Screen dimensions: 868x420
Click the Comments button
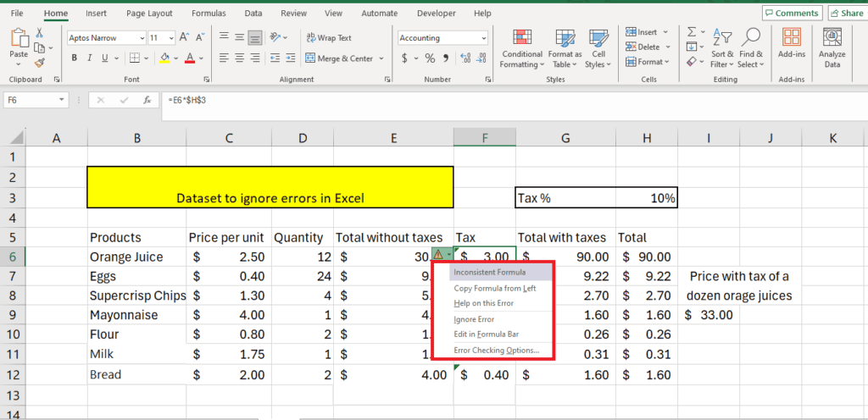[x=791, y=14]
